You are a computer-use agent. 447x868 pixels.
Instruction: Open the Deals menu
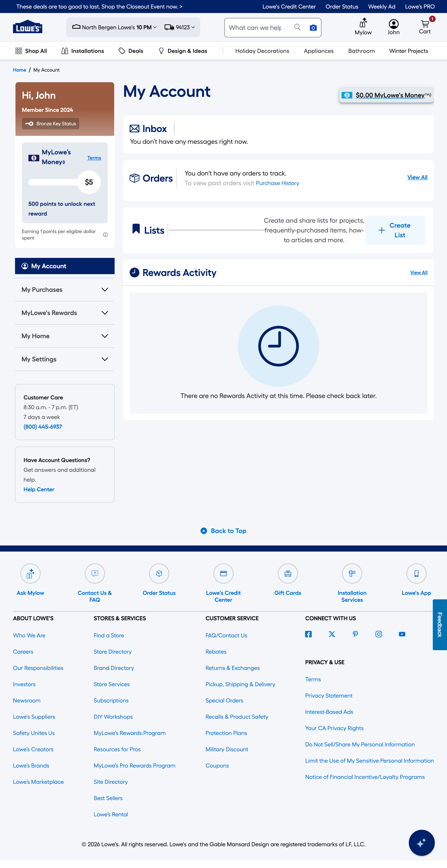(131, 51)
